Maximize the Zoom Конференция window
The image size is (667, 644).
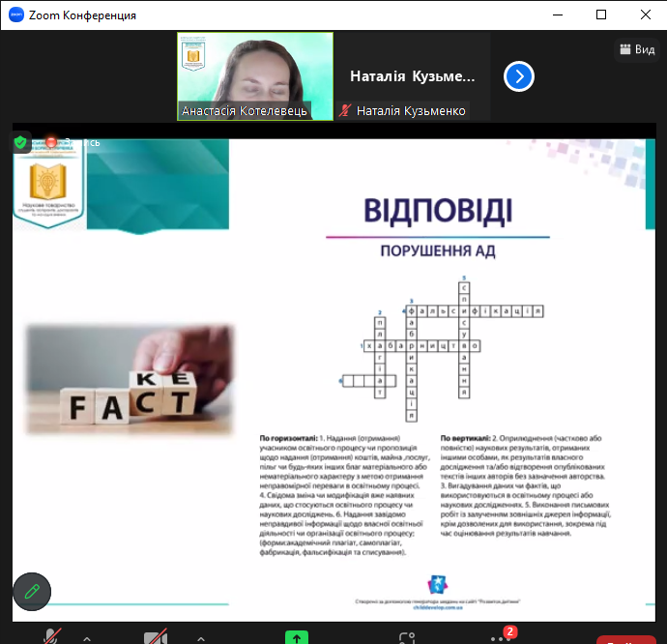tap(601, 15)
